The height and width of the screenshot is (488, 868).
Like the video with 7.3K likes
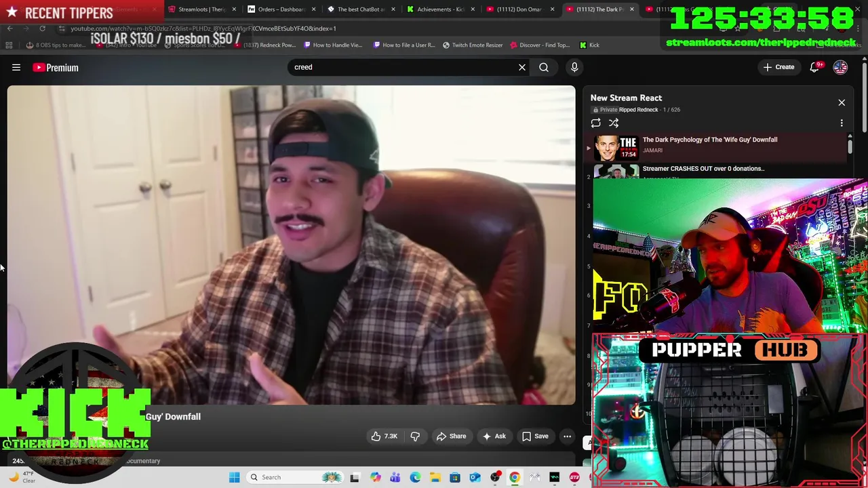pyautogui.click(x=384, y=436)
